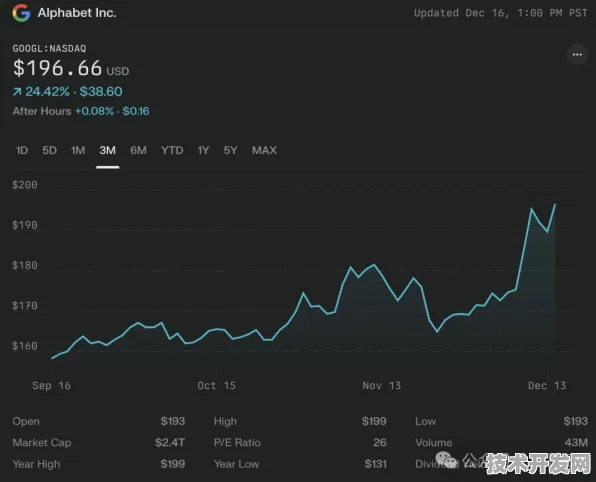Click the Oct 15 date label
Screen dimensions: 596x482
(x=216, y=385)
